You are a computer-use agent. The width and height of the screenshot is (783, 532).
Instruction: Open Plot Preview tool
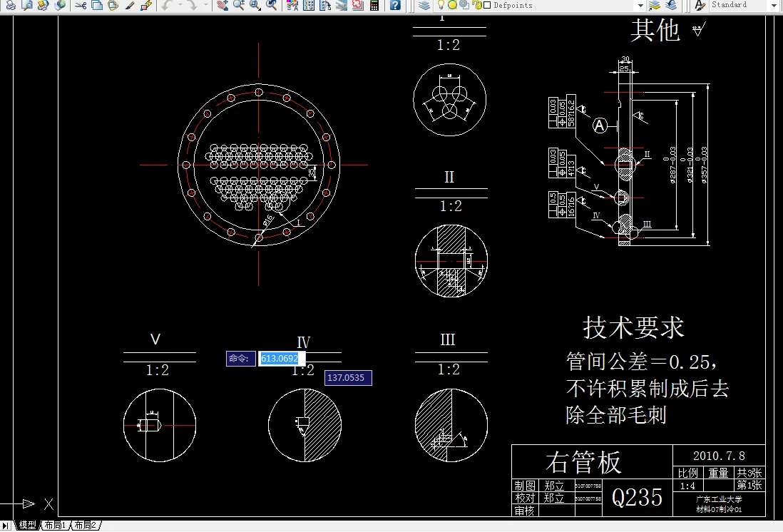click(26, 6)
